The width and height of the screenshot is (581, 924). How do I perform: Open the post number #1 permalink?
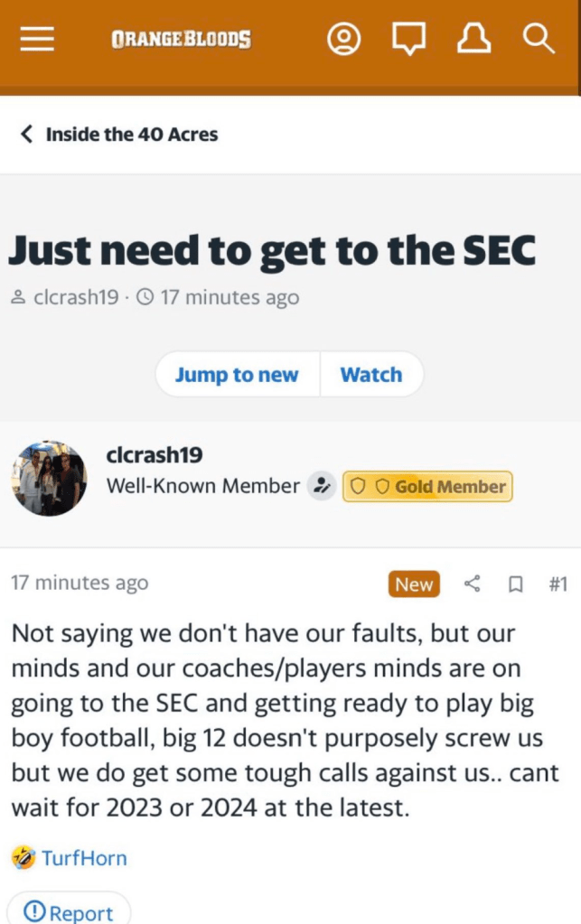558,584
